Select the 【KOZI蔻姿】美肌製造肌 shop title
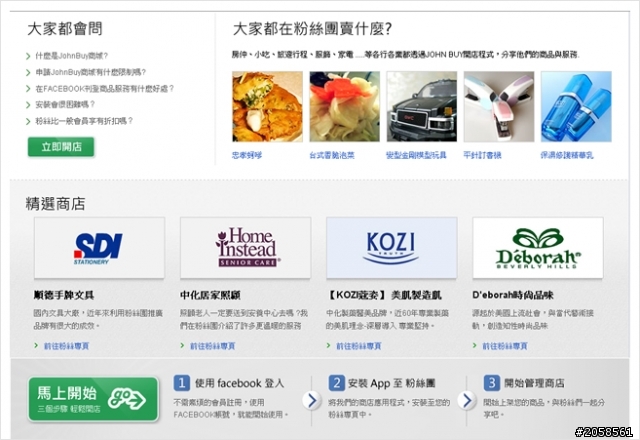The height and width of the screenshot is (440, 640). coord(384,295)
